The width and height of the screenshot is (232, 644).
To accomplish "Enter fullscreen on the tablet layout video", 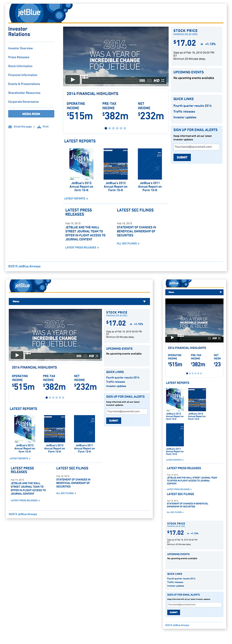I will click(x=97, y=356).
